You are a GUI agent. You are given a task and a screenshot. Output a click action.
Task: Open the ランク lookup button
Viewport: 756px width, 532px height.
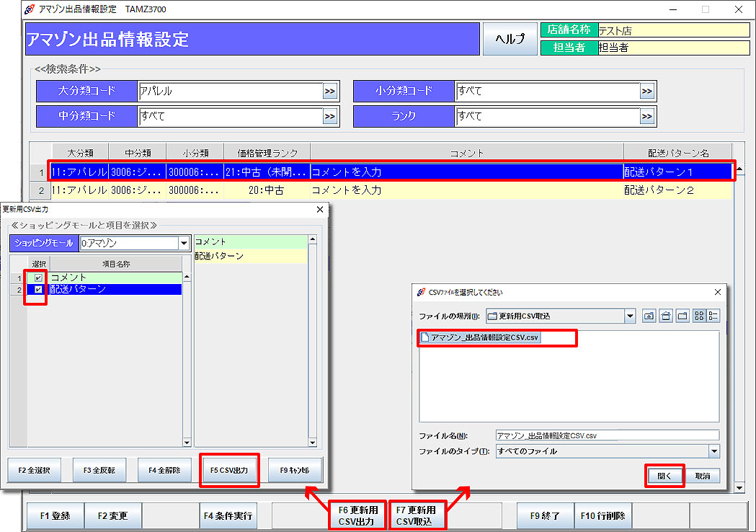tap(647, 116)
